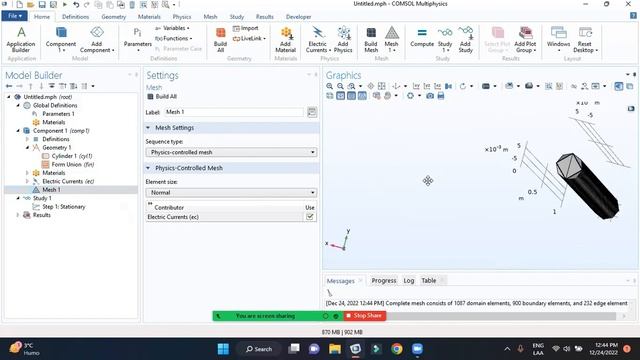The image size is (640, 360).
Task: Select Step 1: Stationary tree item
Action: click(64, 207)
